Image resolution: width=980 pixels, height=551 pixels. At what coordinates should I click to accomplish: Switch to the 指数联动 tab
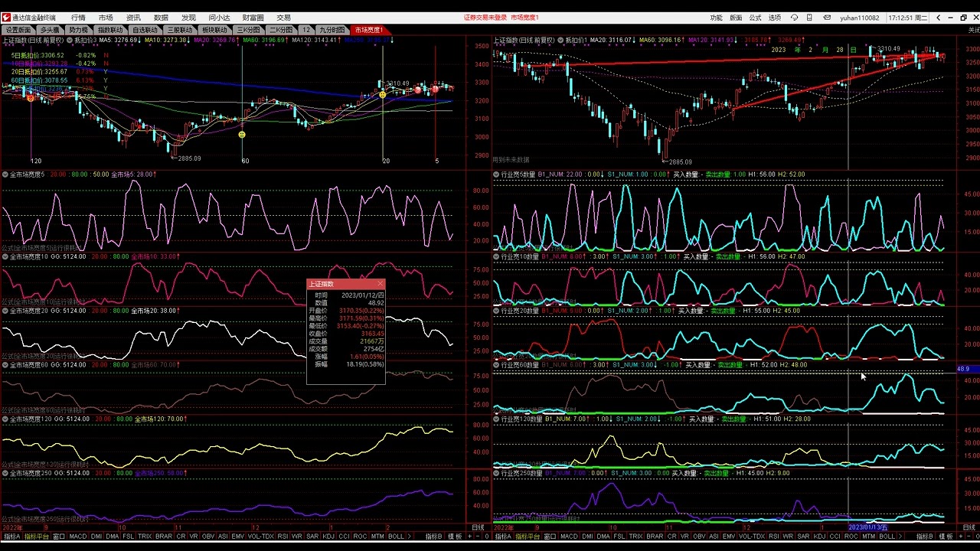point(110,30)
